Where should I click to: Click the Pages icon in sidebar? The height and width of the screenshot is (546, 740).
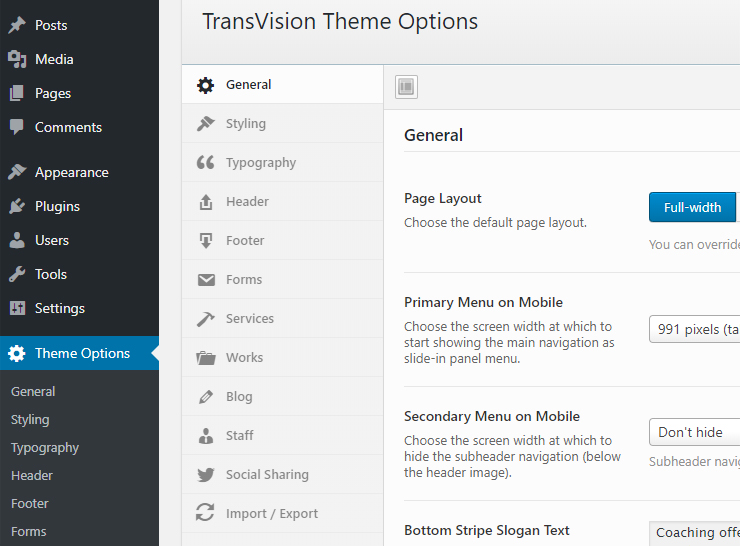(x=17, y=93)
